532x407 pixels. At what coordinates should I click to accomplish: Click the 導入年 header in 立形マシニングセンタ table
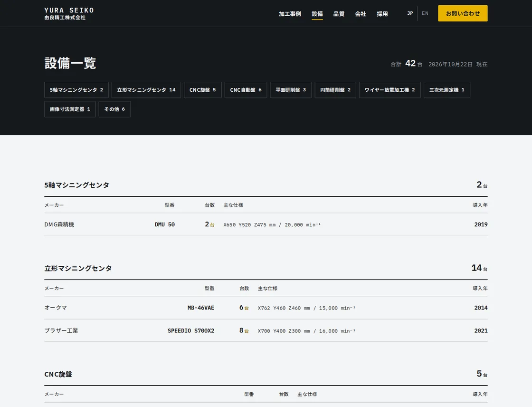point(480,289)
